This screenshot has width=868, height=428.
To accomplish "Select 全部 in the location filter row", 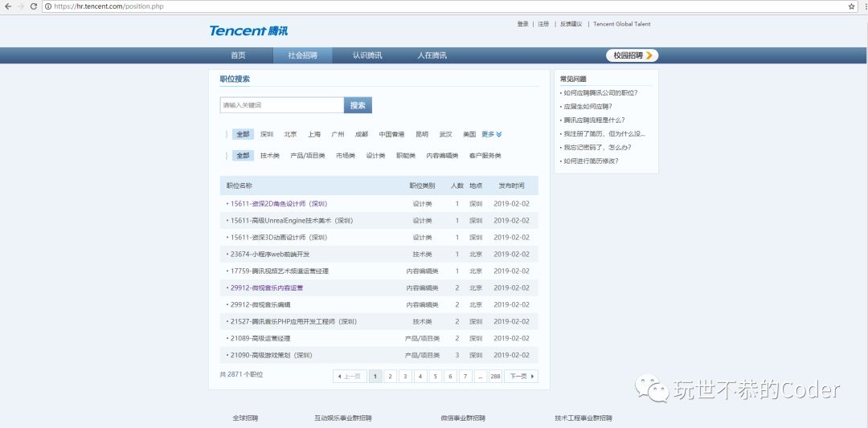I will [243, 134].
